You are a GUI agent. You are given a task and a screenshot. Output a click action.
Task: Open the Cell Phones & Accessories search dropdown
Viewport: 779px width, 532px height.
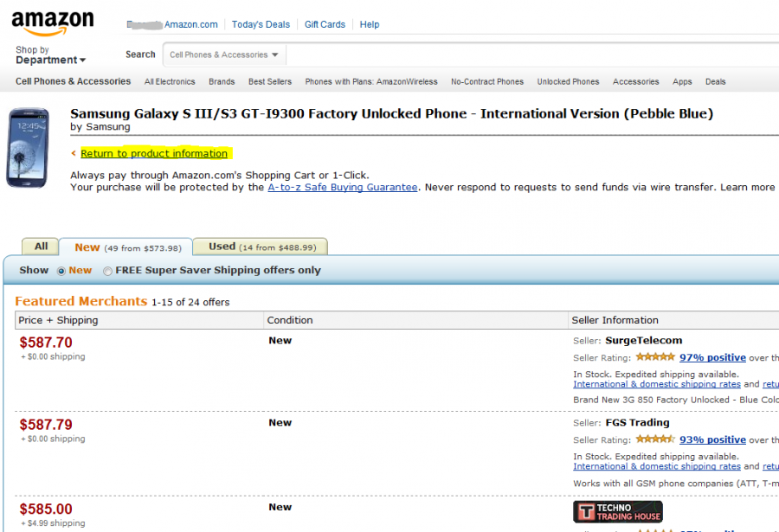click(x=224, y=54)
